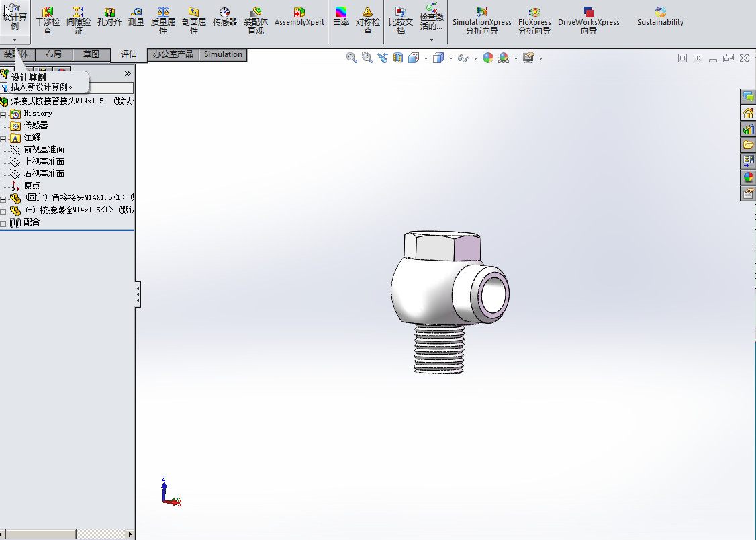Click Hide/Show Items glasses icon
Viewport: 756px width, 540px height.
(x=463, y=58)
